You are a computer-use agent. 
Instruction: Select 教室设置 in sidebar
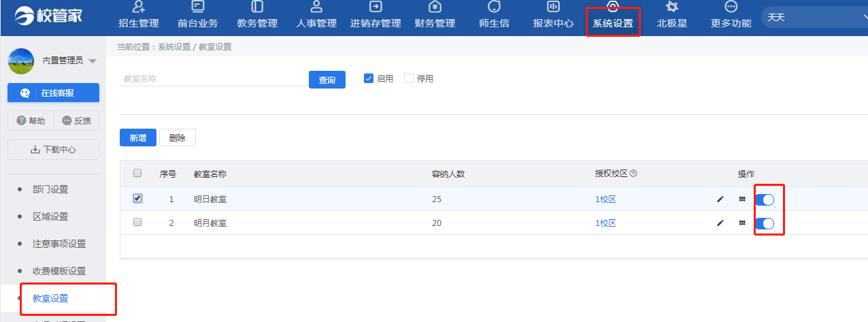coord(50,298)
